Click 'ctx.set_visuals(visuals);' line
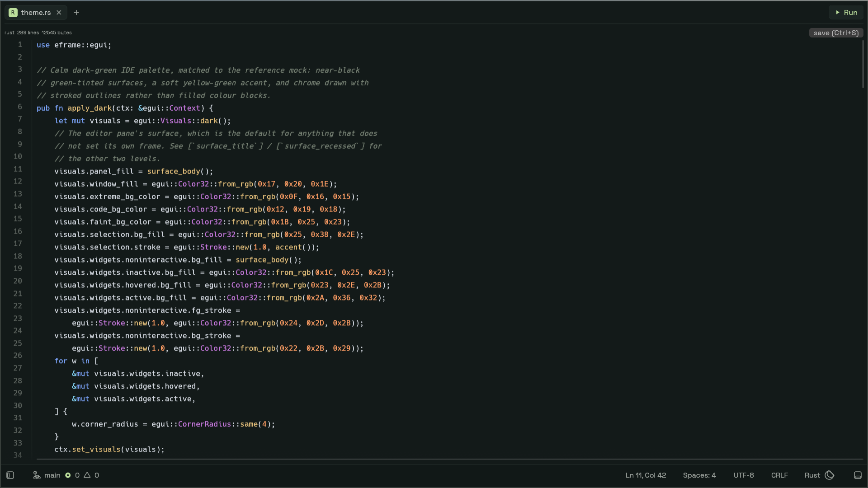The image size is (868, 488). point(109,449)
